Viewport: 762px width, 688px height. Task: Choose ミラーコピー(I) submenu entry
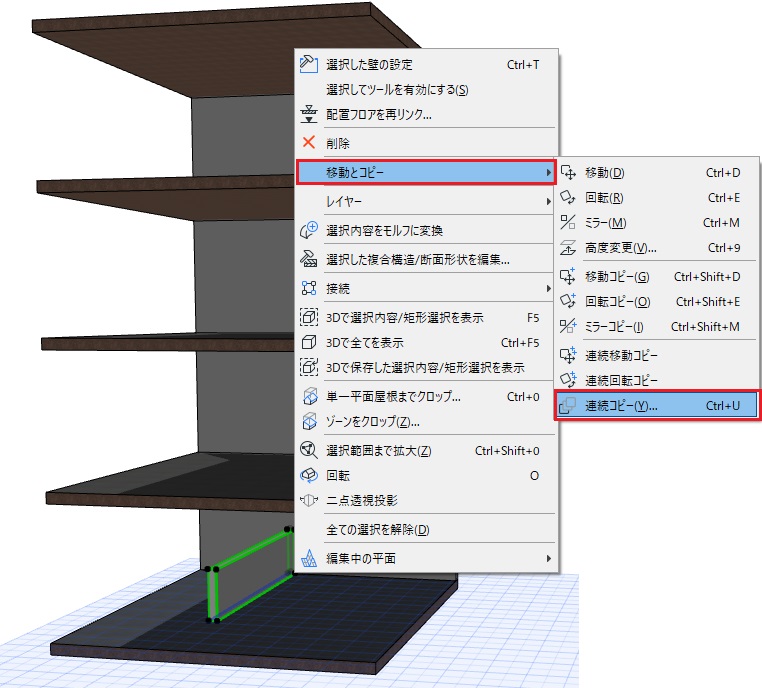[x=657, y=327]
